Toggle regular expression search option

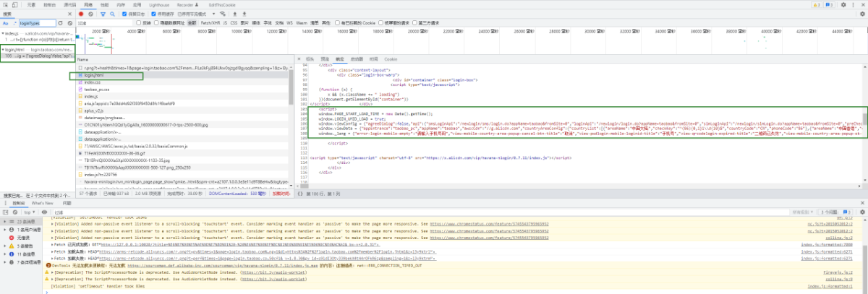14,23
